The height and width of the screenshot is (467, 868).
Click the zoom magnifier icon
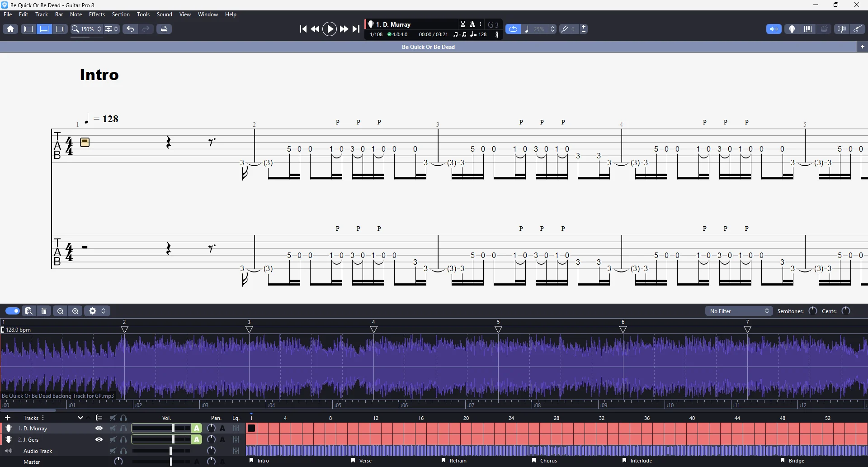(x=75, y=29)
